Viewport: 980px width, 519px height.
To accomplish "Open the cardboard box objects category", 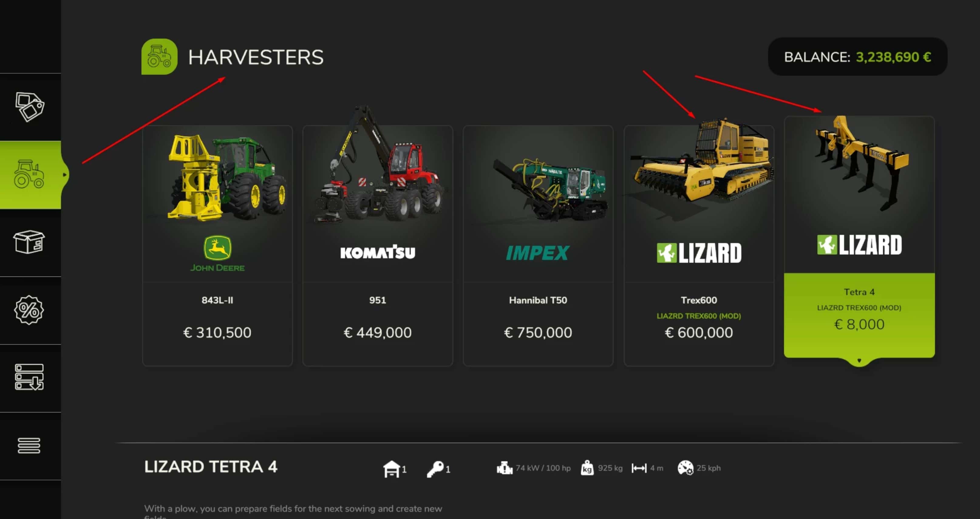I will [29, 242].
